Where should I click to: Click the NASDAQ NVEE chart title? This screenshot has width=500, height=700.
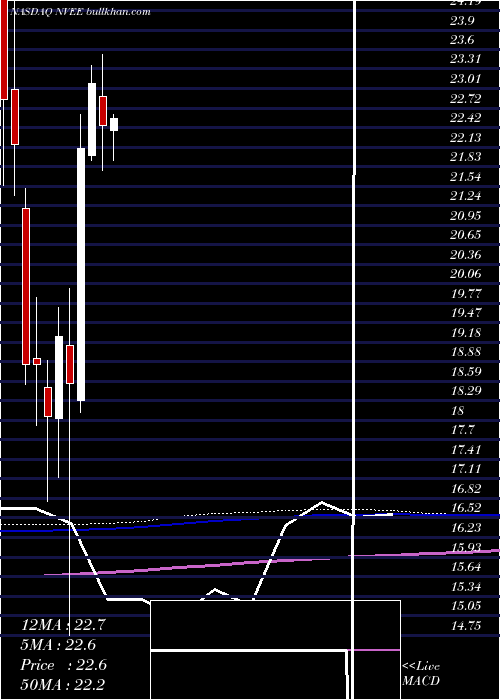tap(79, 12)
